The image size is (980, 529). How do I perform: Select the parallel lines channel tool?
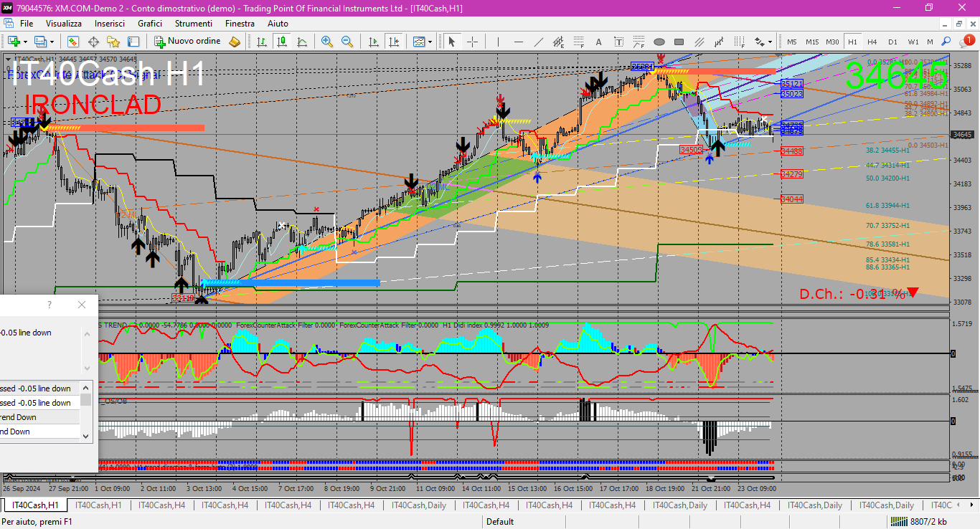(x=699, y=42)
